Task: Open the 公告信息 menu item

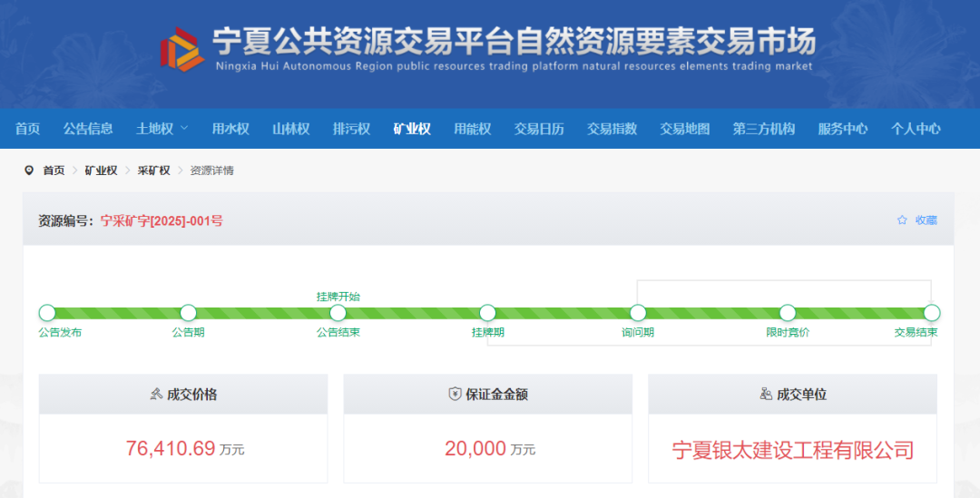Action: click(88, 129)
